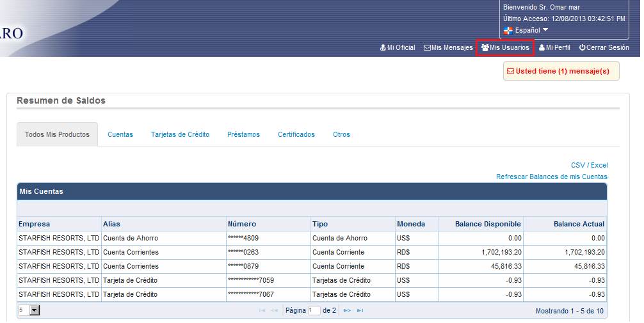Viewport: 644px width, 323px height.
Task: Go to next page of accounts
Action: click(347, 310)
